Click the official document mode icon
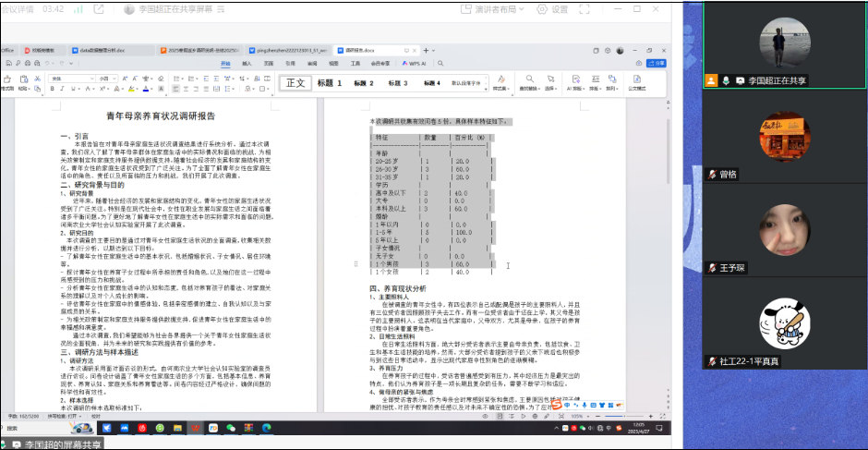Viewport: 868px width, 450px height. pyautogui.click(x=637, y=82)
